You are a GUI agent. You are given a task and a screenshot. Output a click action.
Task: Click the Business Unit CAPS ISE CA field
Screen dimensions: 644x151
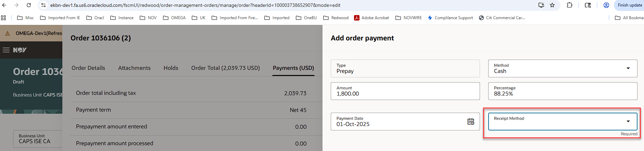[38, 139]
